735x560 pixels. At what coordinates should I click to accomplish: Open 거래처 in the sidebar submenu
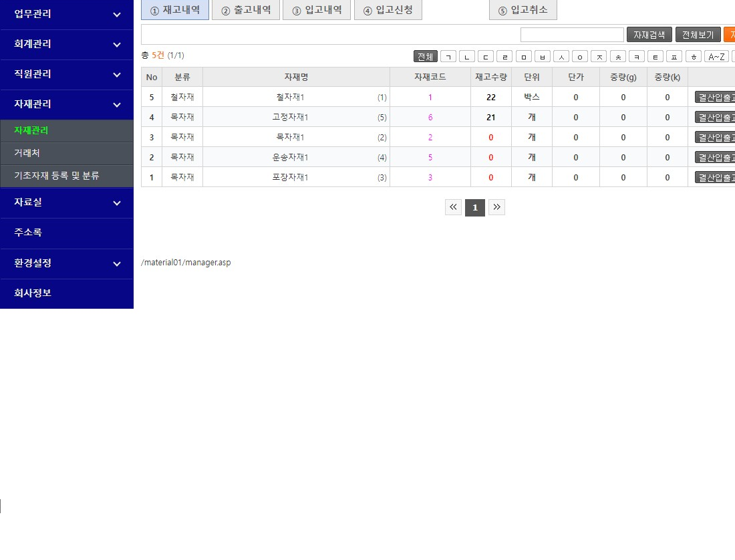pyautogui.click(x=27, y=153)
